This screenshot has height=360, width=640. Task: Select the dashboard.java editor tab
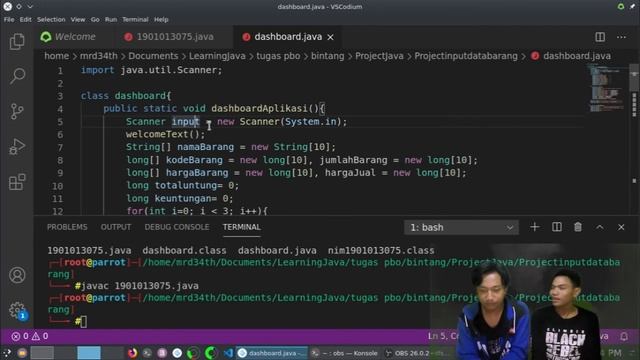(287, 37)
